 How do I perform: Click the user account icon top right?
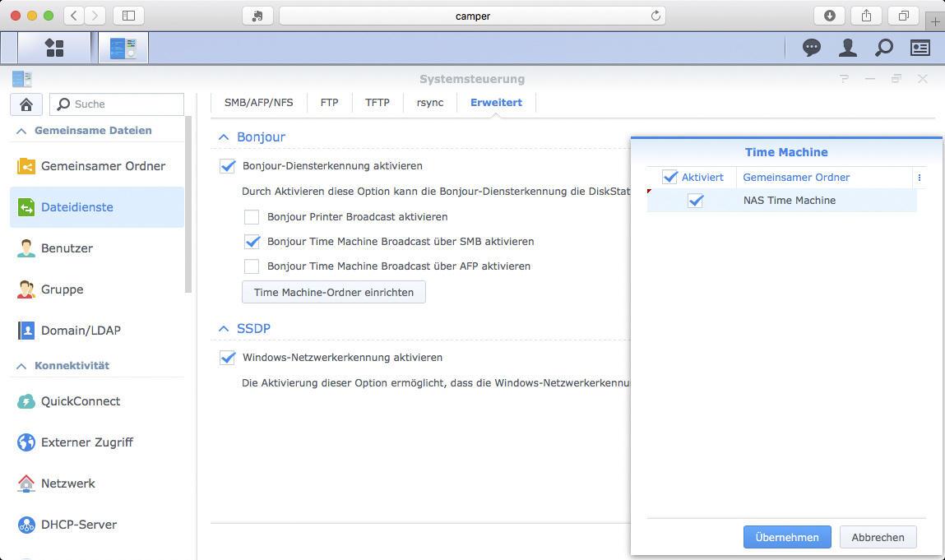pos(848,47)
